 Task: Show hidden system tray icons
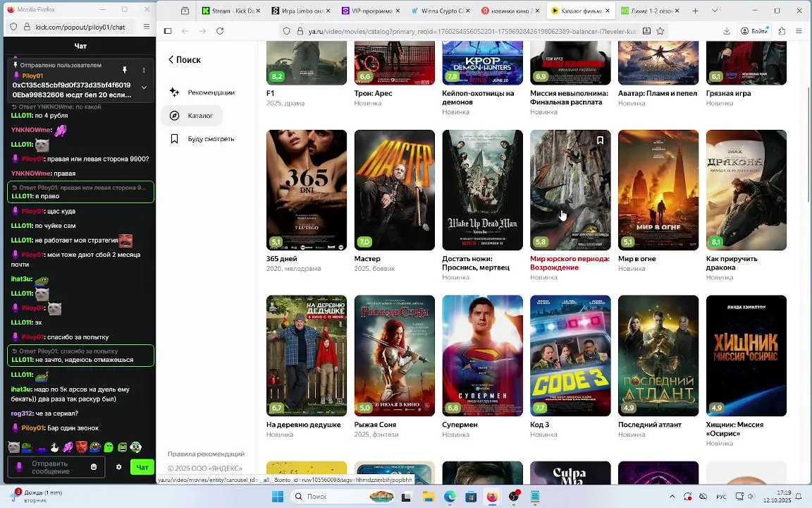[672, 497]
